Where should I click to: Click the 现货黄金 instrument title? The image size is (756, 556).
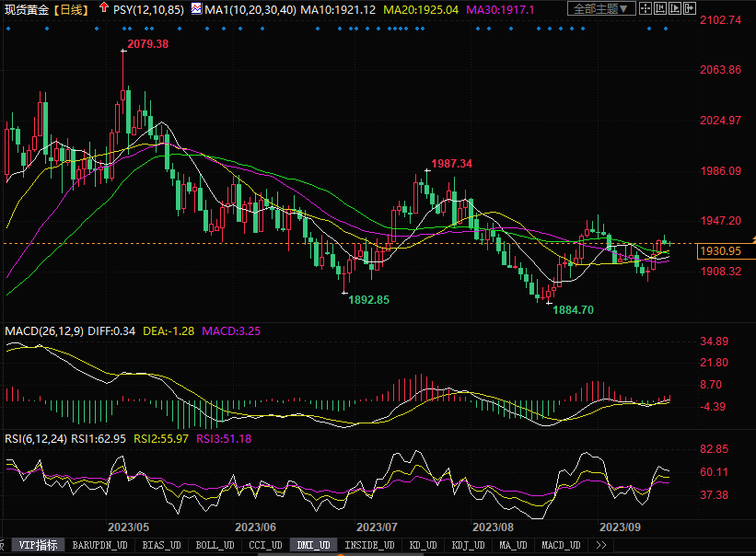point(26,9)
